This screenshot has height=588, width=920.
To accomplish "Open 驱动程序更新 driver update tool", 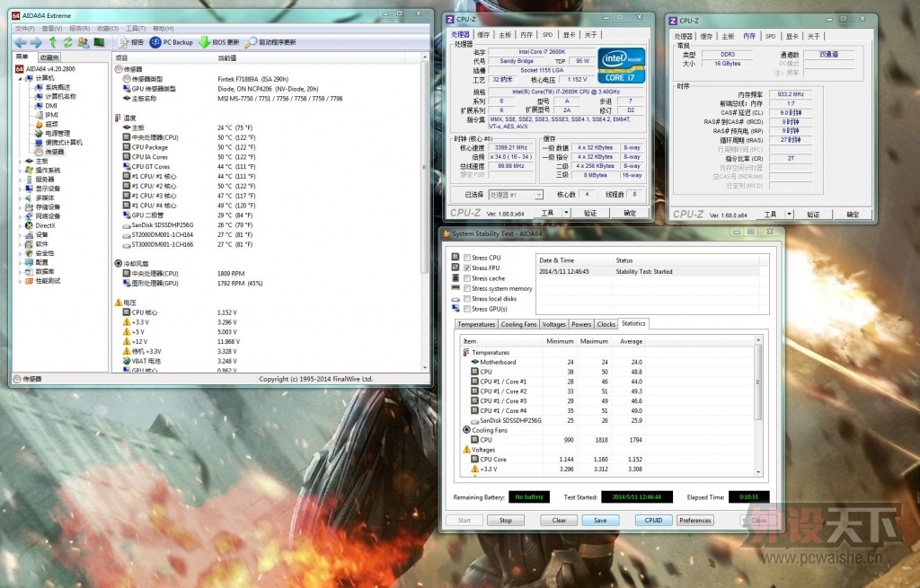I will click(270, 42).
